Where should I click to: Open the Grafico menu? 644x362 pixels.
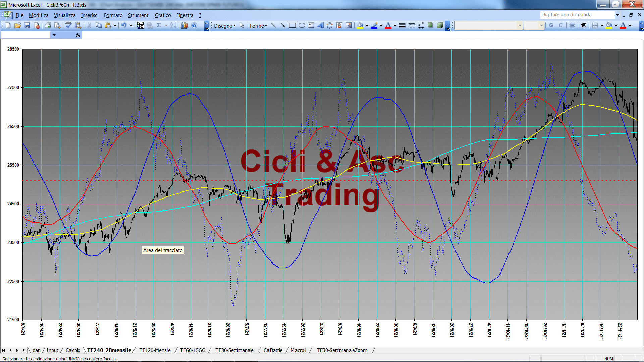coord(163,15)
